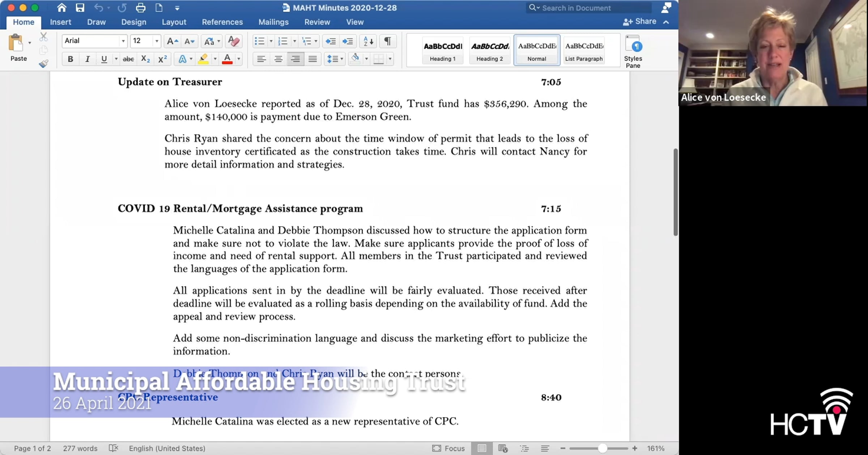Click the Search in Document field

point(589,8)
